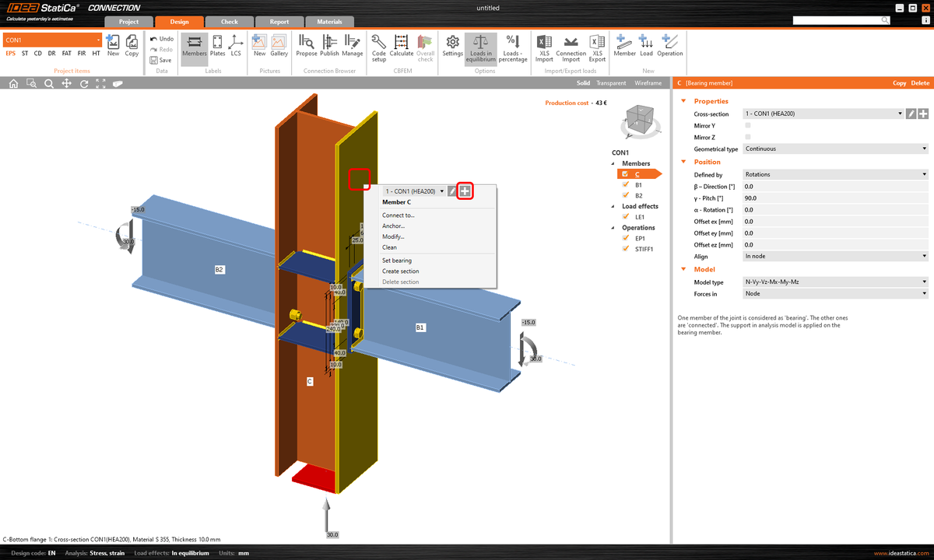The height and width of the screenshot is (560, 934).
Task: Click the Loads in equilibrium icon
Action: click(x=480, y=48)
